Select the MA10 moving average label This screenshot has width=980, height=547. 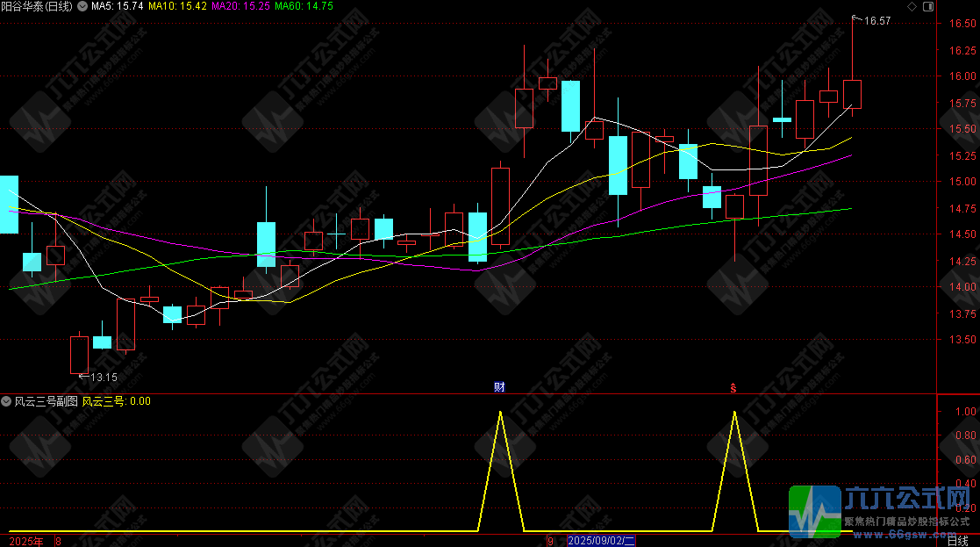coord(178,6)
